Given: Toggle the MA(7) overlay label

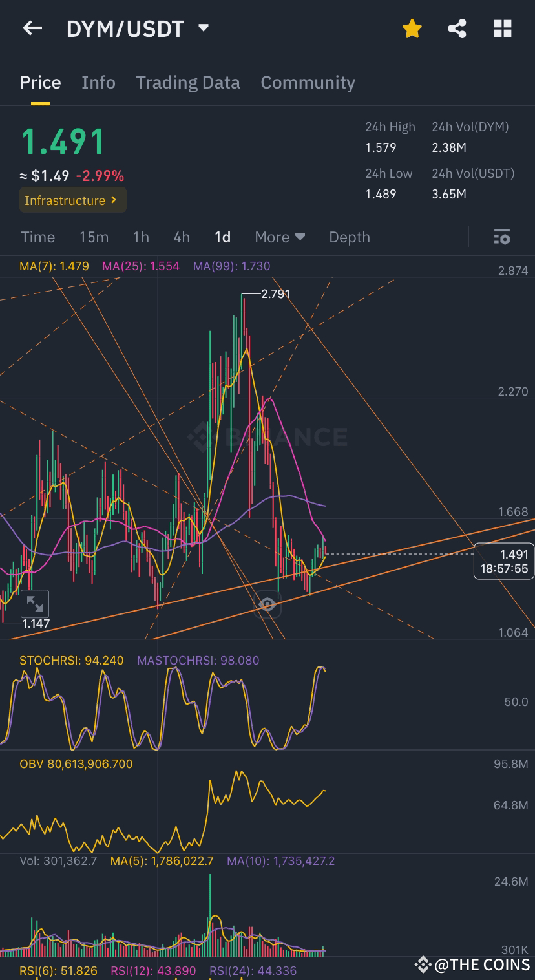Looking at the screenshot, I should pyautogui.click(x=55, y=266).
